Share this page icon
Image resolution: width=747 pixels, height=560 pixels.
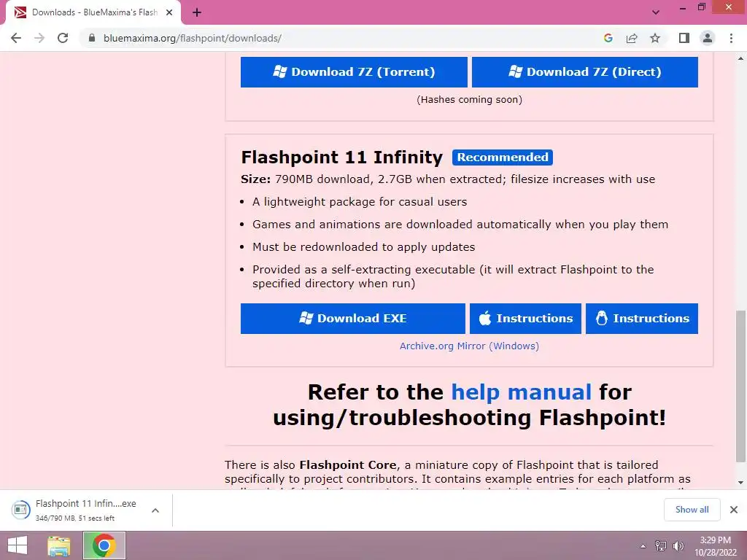632,38
